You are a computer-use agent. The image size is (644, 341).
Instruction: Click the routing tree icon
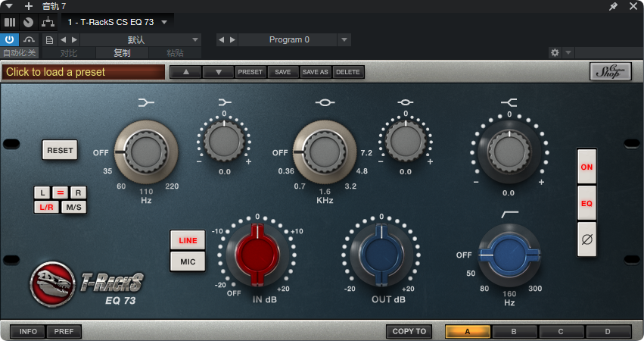(48, 22)
